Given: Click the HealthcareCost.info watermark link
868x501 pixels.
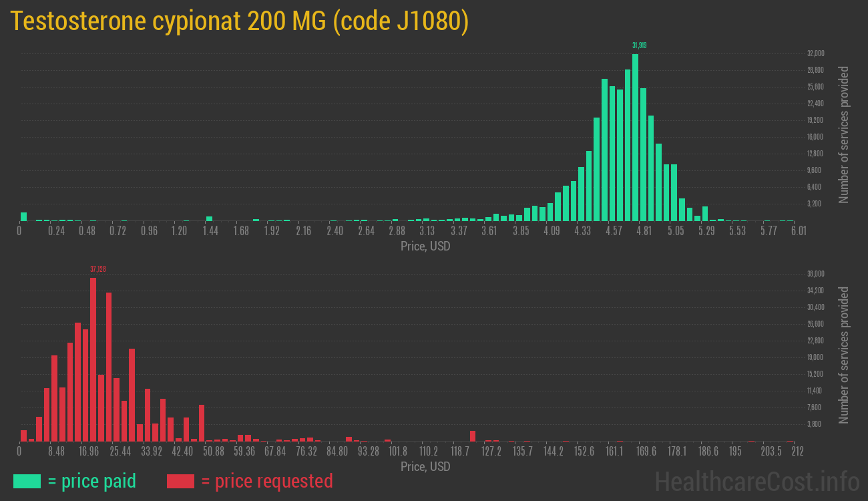Looking at the screenshot, I should click(x=756, y=481).
